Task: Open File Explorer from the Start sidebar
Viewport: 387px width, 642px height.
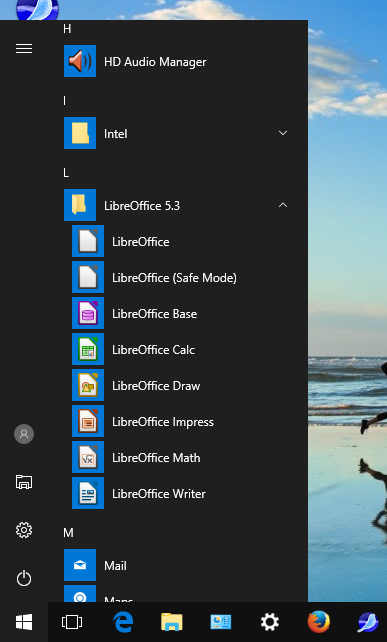Action: point(24,482)
